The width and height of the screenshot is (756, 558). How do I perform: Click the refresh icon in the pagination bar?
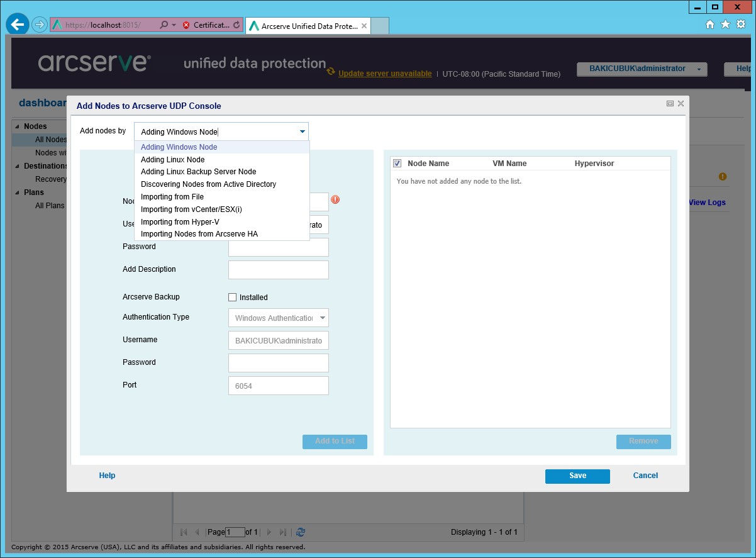pyautogui.click(x=301, y=532)
